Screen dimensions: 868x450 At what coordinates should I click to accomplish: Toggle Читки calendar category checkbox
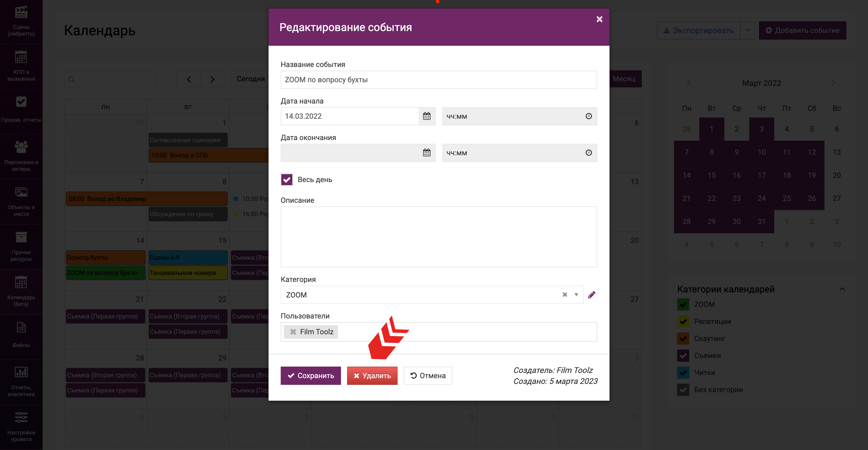[x=683, y=373]
